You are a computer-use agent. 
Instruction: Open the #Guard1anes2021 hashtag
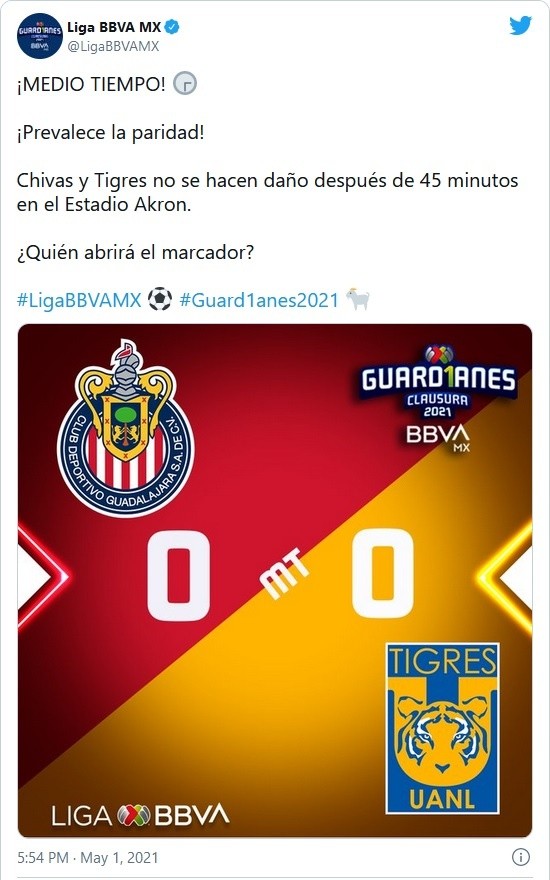pos(259,300)
